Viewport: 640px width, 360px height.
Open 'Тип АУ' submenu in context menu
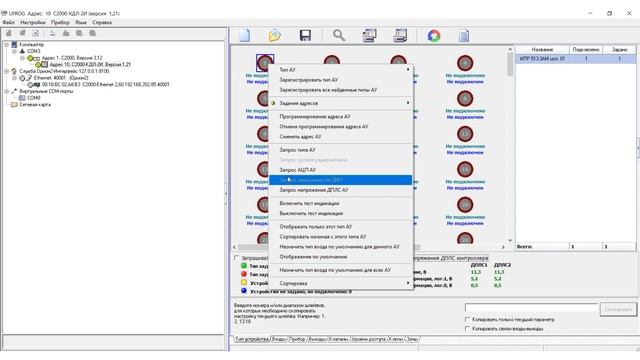coord(340,70)
